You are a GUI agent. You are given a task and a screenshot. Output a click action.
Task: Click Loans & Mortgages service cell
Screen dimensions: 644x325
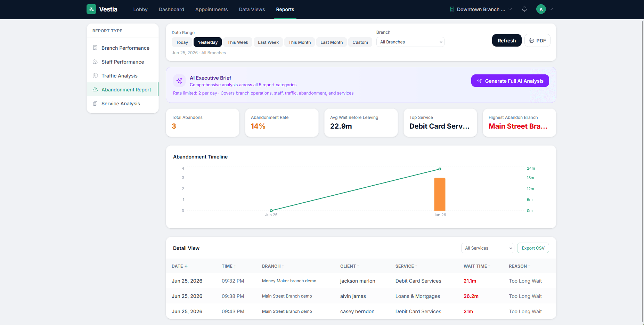(x=417, y=296)
